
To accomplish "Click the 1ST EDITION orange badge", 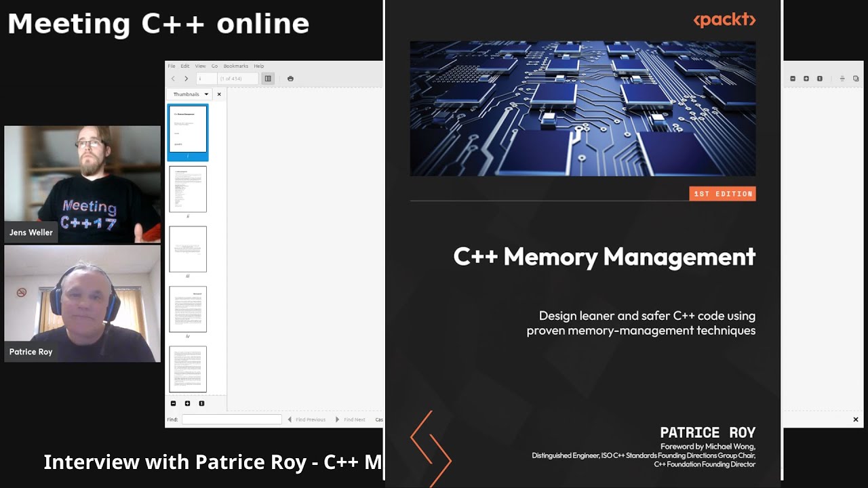I will click(722, 194).
